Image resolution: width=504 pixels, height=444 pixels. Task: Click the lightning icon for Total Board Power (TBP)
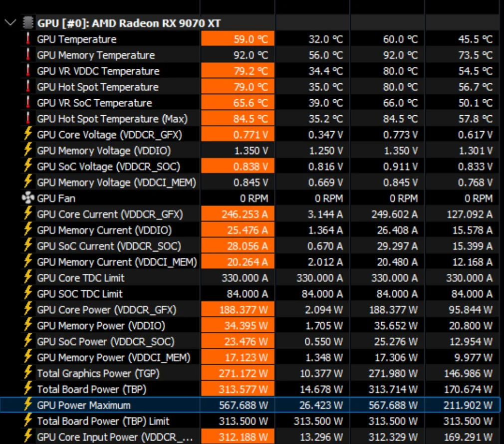pyautogui.click(x=28, y=389)
